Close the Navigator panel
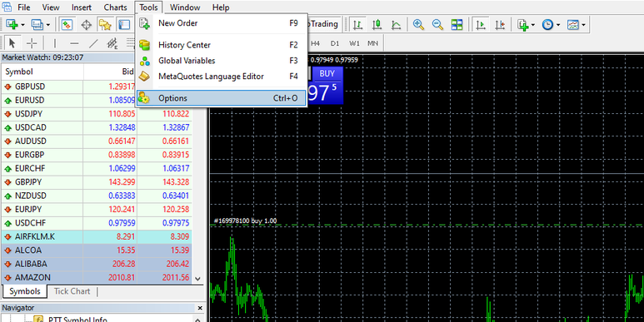The width and height of the screenshot is (644, 322). [200, 308]
